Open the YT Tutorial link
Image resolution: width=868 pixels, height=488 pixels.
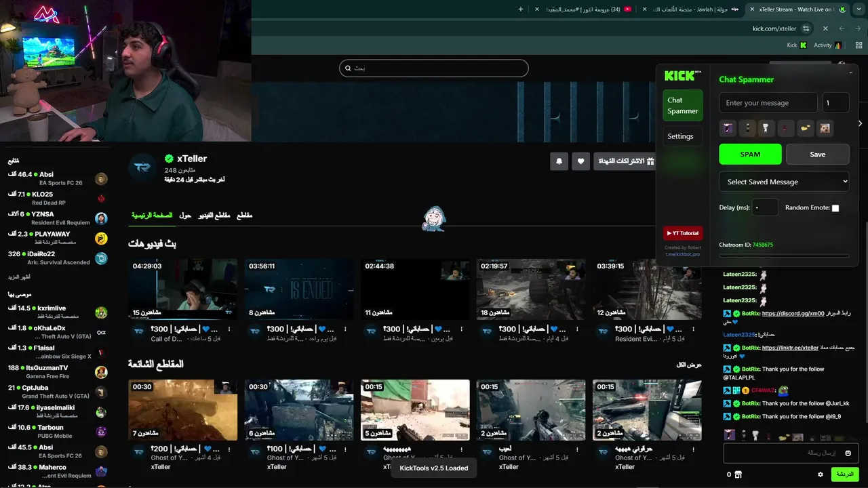[x=682, y=233]
